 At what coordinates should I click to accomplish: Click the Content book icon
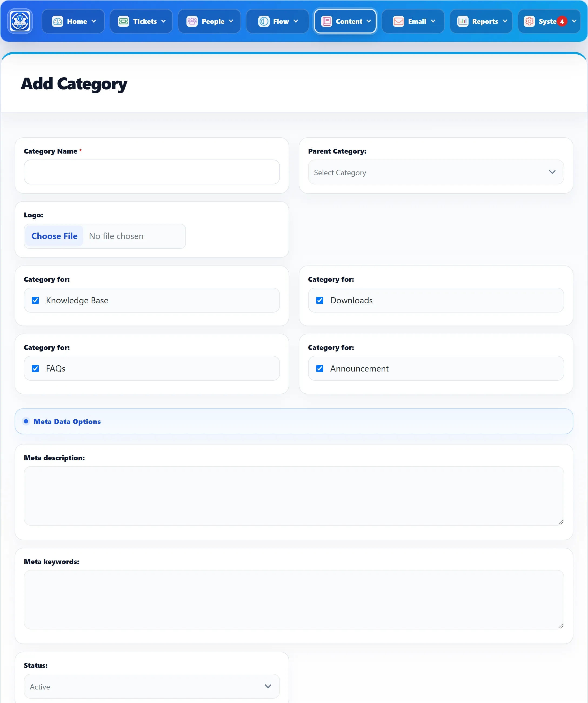coord(326,21)
